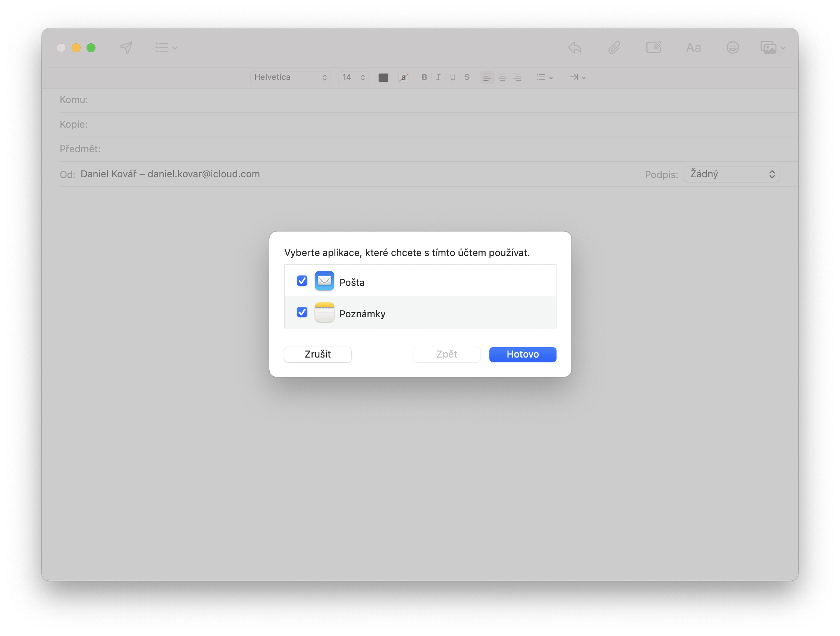Click the reply/undo arrow icon
The image size is (840, 636).
[x=574, y=47]
